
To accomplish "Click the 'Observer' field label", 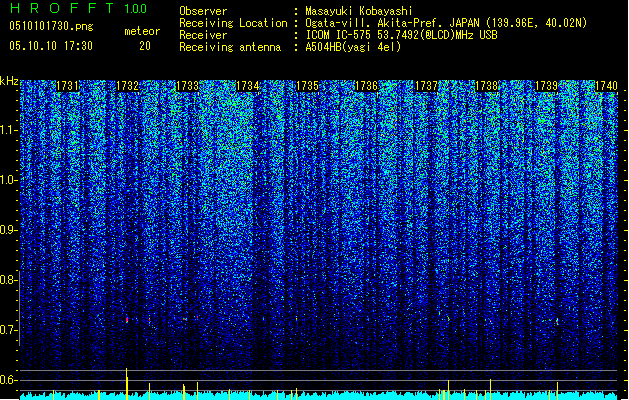I will (x=203, y=11).
